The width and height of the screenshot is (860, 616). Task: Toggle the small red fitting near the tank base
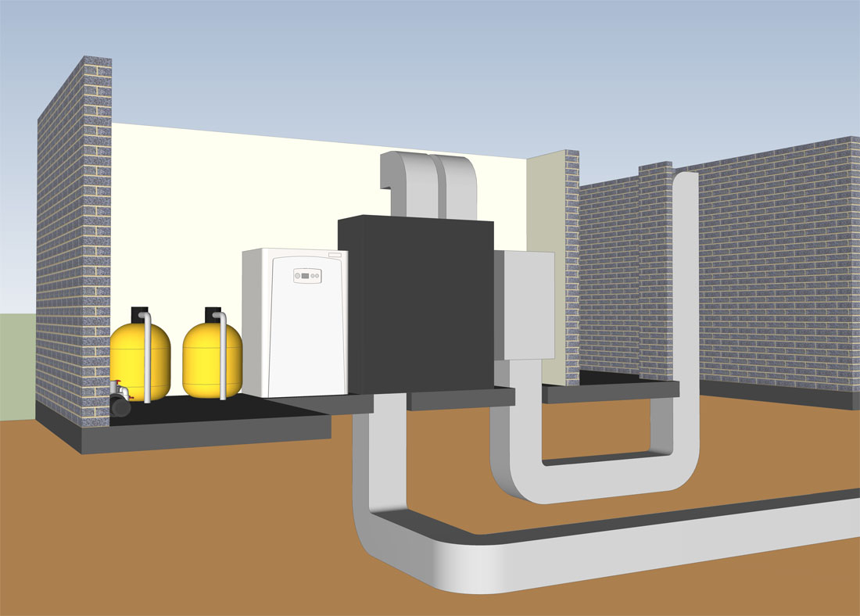click(131, 397)
